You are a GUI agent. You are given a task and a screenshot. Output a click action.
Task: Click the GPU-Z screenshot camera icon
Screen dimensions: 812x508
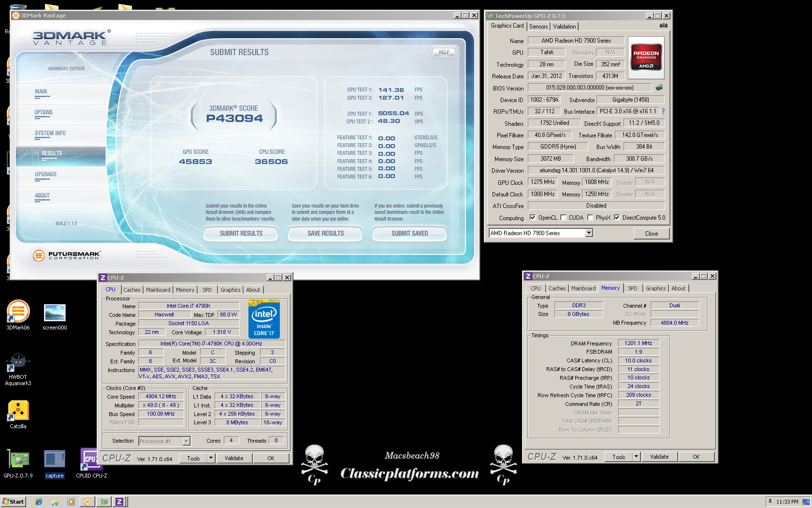[x=664, y=26]
